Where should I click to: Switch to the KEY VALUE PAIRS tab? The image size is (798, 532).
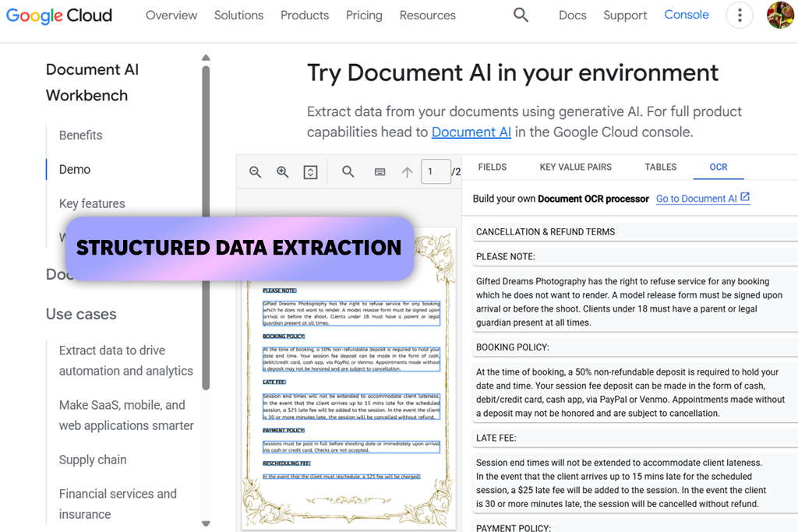(x=576, y=167)
